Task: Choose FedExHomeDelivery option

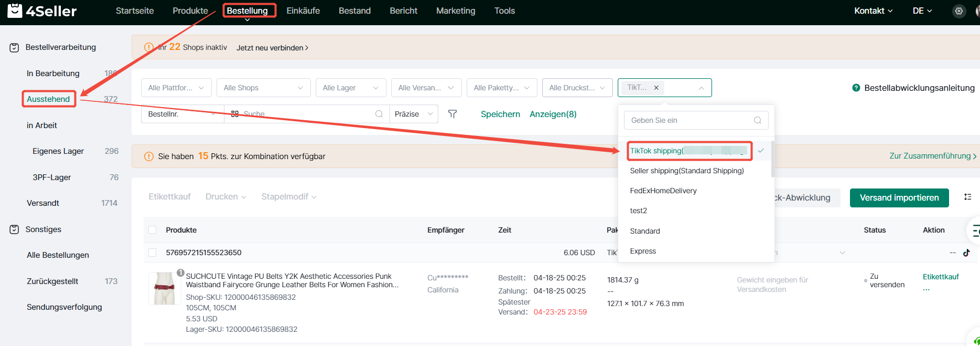Action: click(x=663, y=191)
